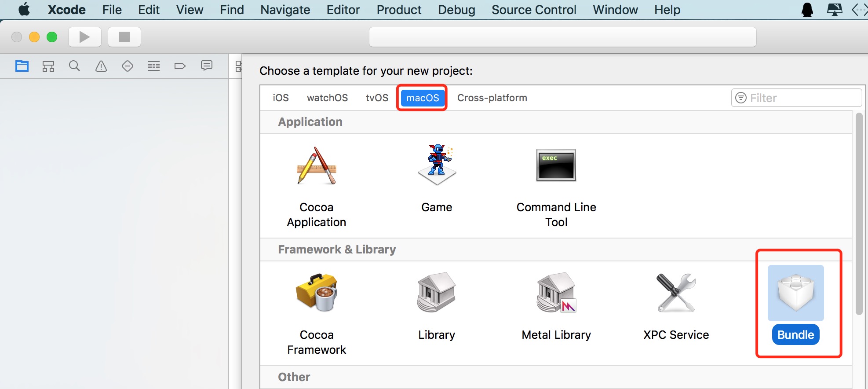Open the Project navigator

point(22,66)
